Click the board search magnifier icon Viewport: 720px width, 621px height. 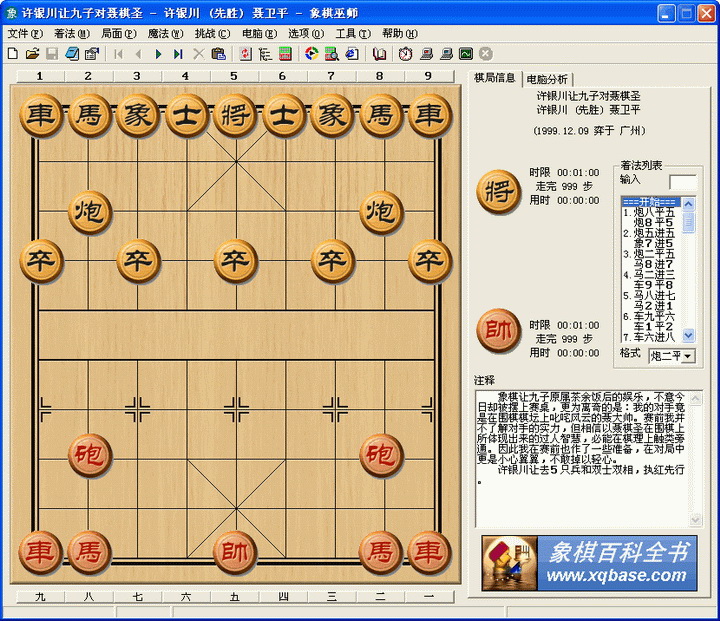click(332, 54)
